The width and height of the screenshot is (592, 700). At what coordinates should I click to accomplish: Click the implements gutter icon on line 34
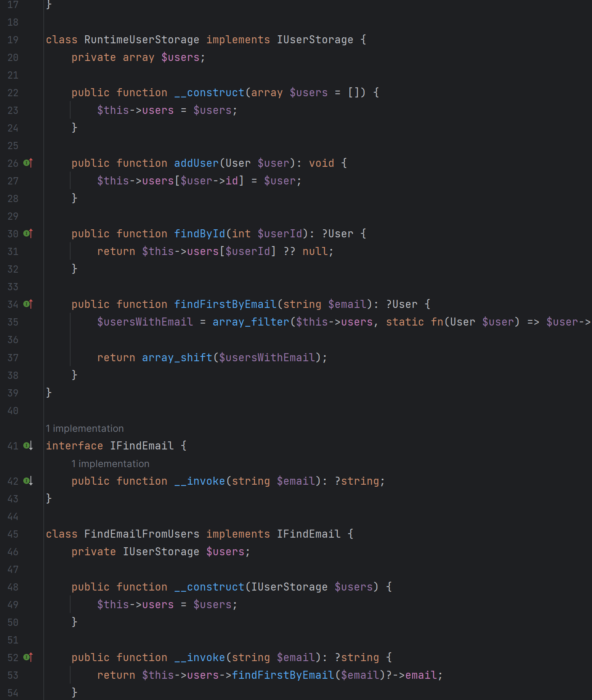[x=28, y=304]
